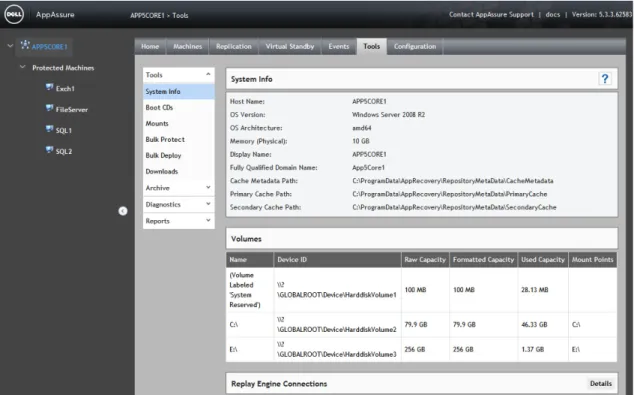Screen dimensions: 634x395
Task: Open Boot CDs in Tools menu
Action: coord(179,108)
